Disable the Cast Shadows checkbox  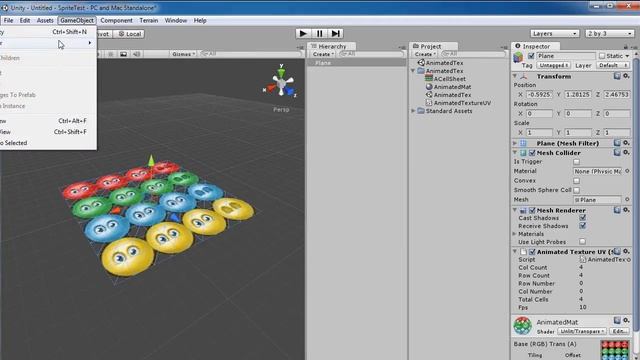pyautogui.click(x=582, y=218)
